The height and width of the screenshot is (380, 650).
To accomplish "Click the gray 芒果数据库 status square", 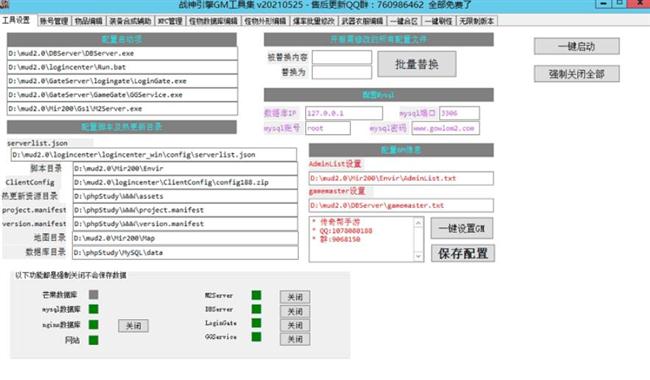I will [x=93, y=294].
